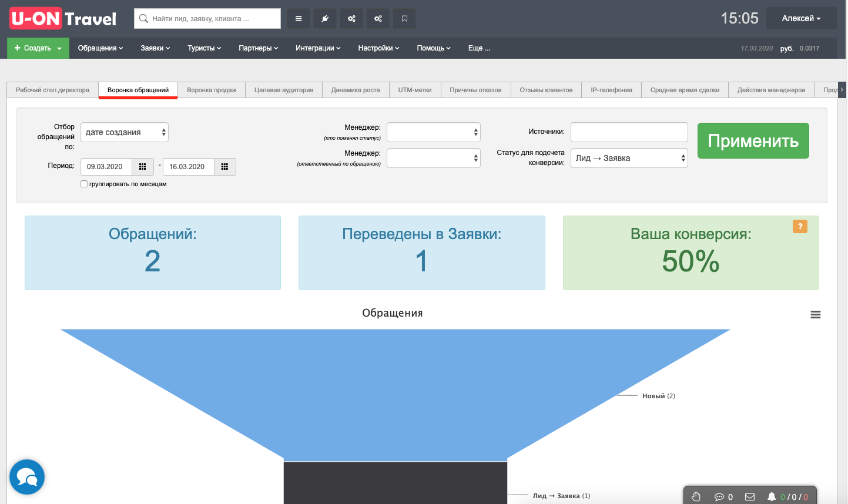Image resolution: width=848 pixels, height=504 pixels.
Task: Click the plug icon in top toolbar
Action: 325,19
